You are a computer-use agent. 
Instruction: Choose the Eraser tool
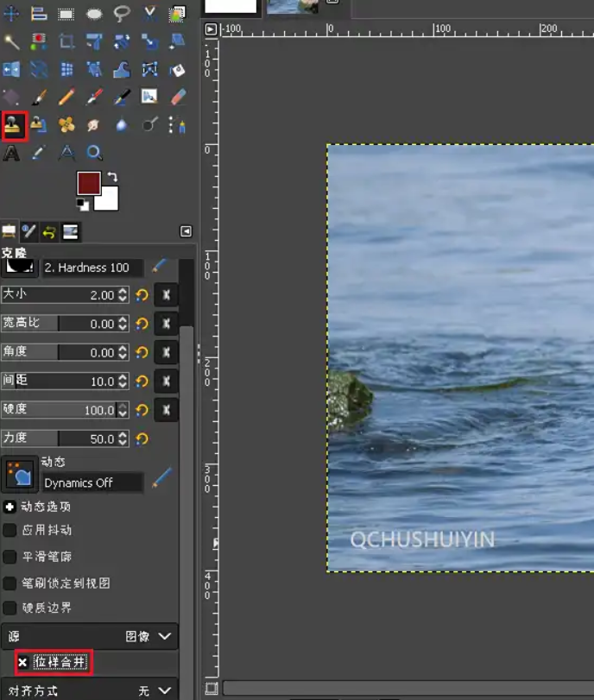coord(178,97)
